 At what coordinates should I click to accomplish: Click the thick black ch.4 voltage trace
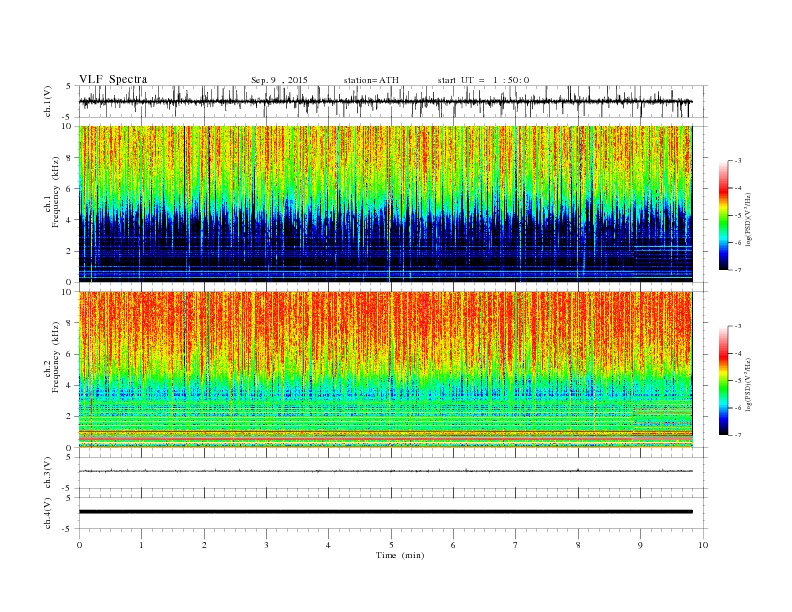(385, 512)
